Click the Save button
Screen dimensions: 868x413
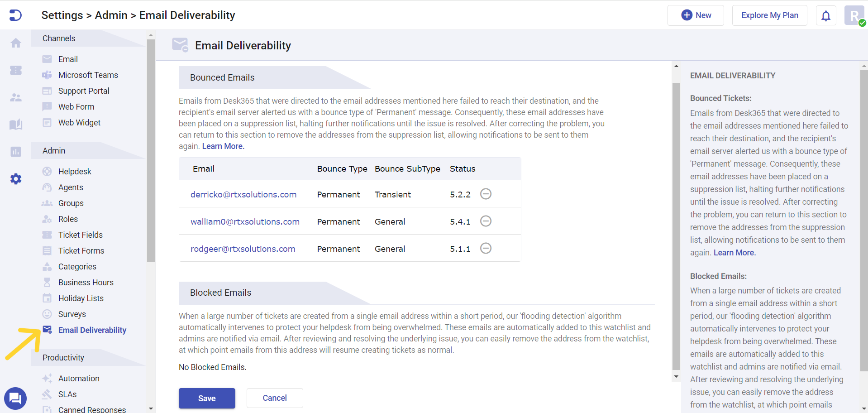click(x=206, y=398)
